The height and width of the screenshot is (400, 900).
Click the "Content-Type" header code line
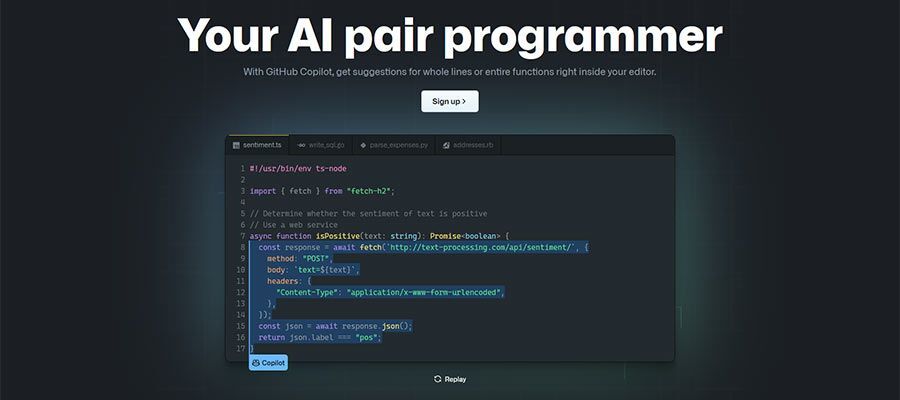(x=390, y=292)
